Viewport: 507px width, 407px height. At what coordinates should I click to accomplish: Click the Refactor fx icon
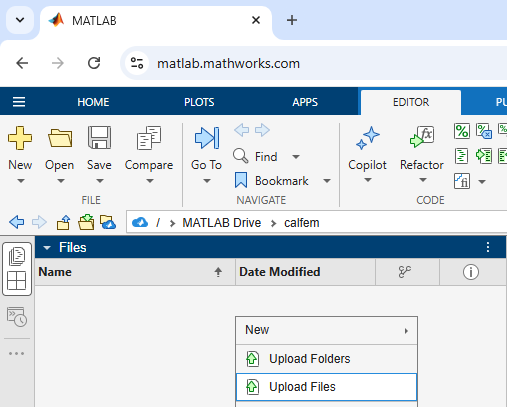point(422,137)
